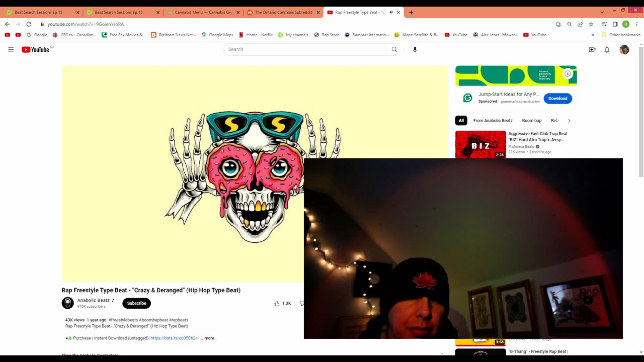Reload the page with refresh icon
644x362 pixels.
(29, 24)
